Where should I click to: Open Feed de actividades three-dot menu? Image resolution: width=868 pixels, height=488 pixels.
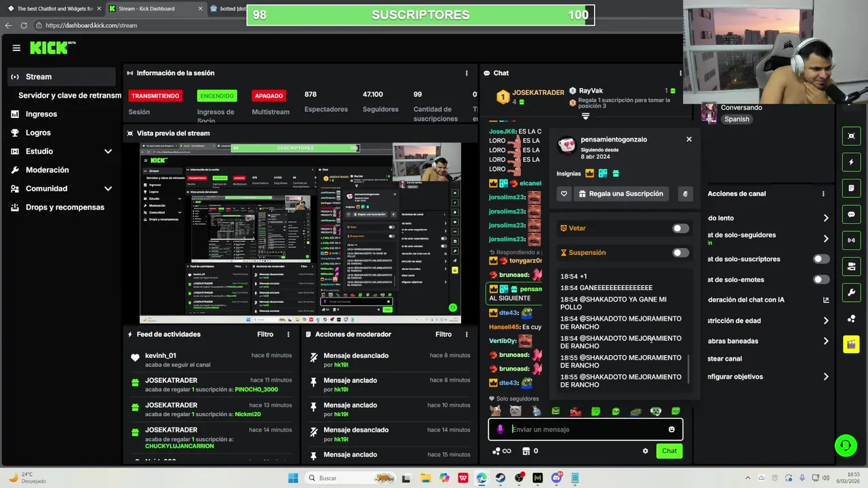[288, 334]
